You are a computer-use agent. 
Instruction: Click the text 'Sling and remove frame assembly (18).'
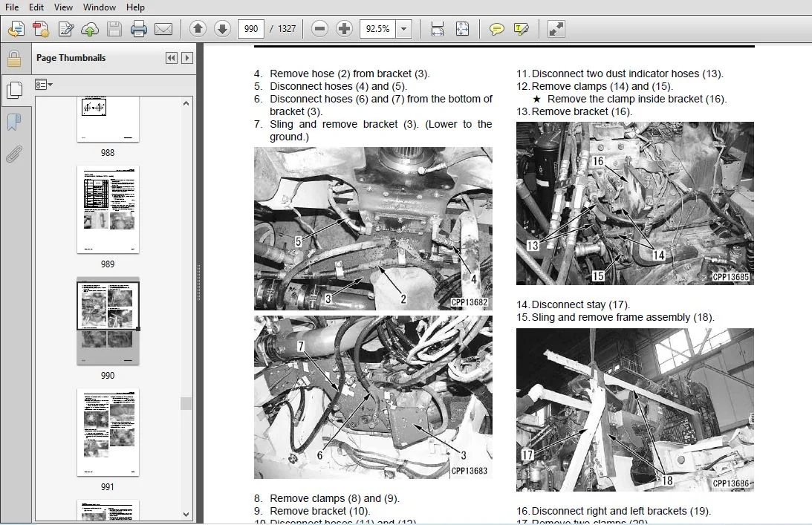623,317
